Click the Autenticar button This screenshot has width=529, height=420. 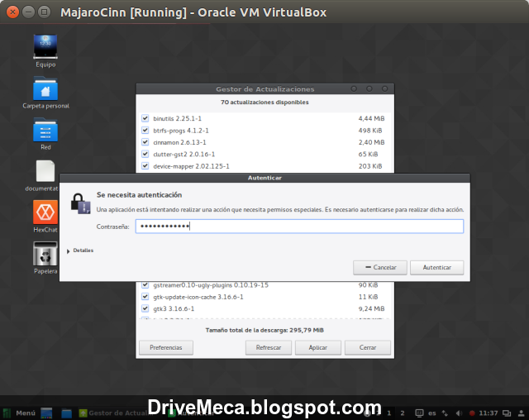(x=437, y=267)
